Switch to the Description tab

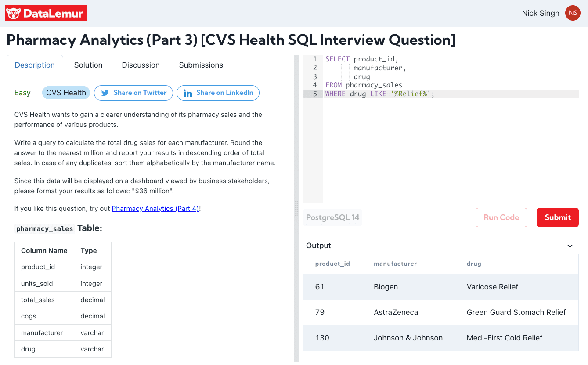pyautogui.click(x=35, y=65)
